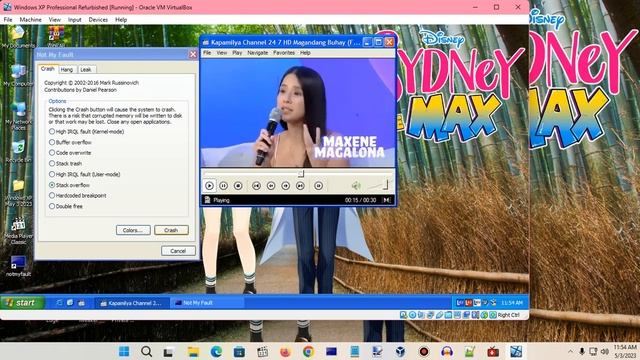Viewport: 640px width, 360px height.
Task: Expand hidden system tray icons chevron
Action: tap(570, 351)
